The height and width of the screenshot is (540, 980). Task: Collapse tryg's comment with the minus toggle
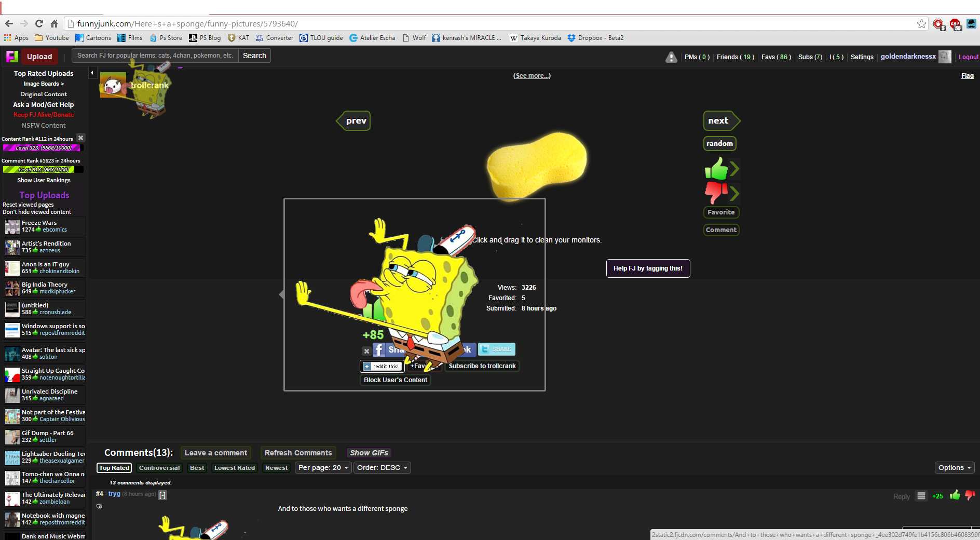coord(162,495)
